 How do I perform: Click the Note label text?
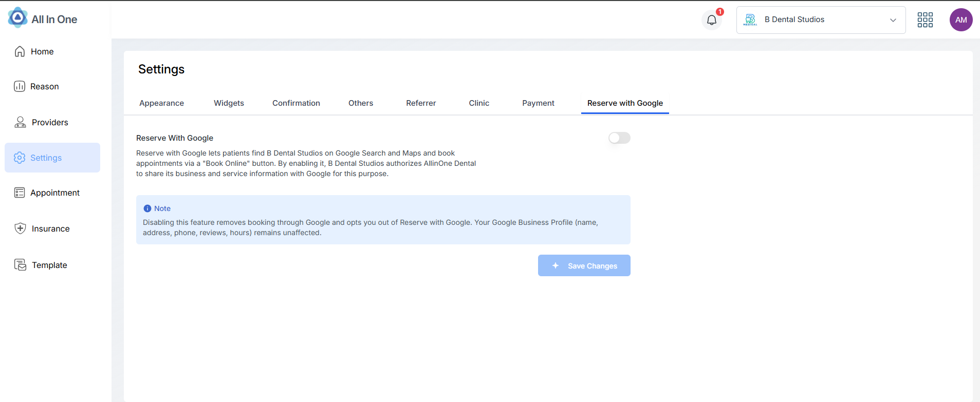[x=162, y=208]
